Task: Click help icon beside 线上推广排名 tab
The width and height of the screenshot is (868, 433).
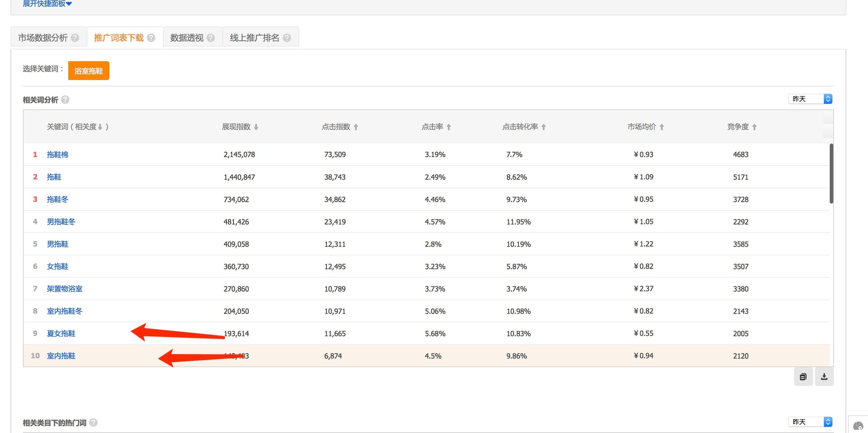Action: point(287,38)
